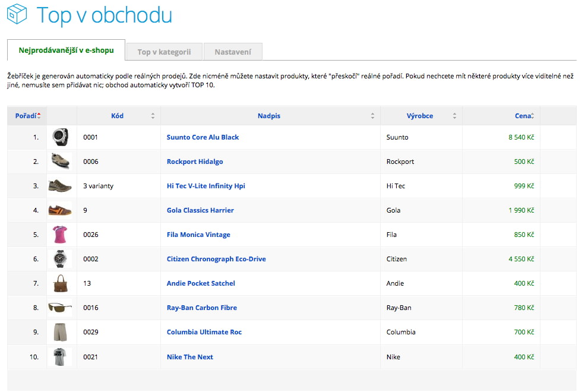Click the price 500 Kč

coord(524,162)
